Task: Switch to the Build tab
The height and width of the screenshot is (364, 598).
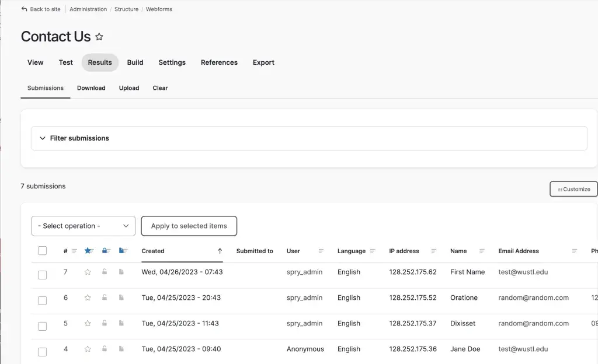Action: click(135, 62)
